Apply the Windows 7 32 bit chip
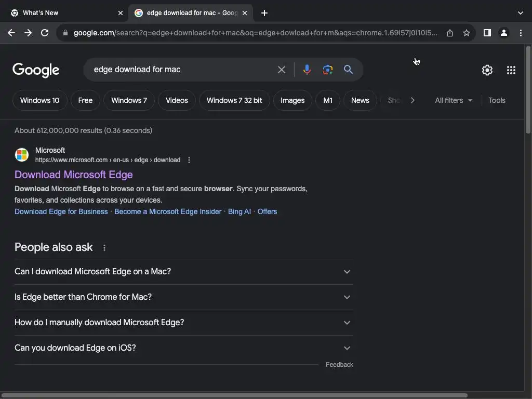This screenshot has width=532, height=399. click(x=234, y=100)
